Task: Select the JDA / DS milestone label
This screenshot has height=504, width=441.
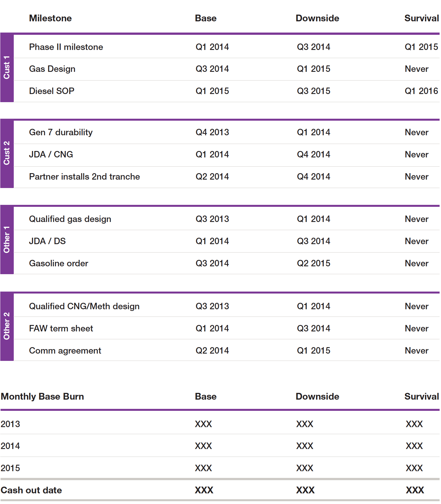Action: 47,241
